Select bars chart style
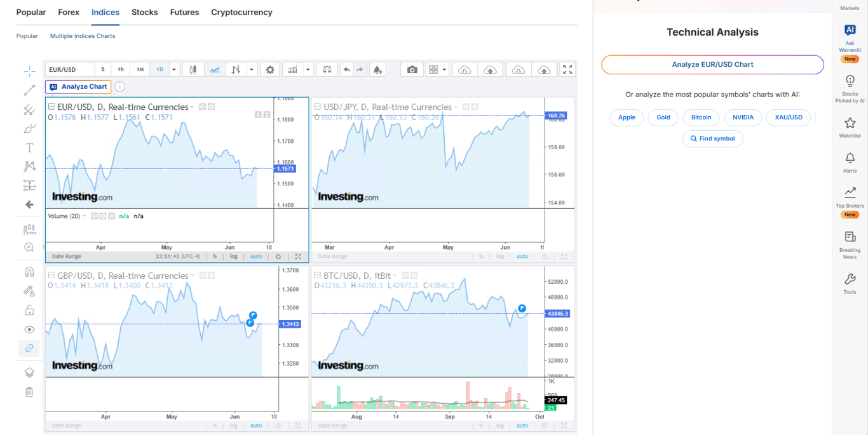This screenshot has height=435, width=868. point(236,70)
